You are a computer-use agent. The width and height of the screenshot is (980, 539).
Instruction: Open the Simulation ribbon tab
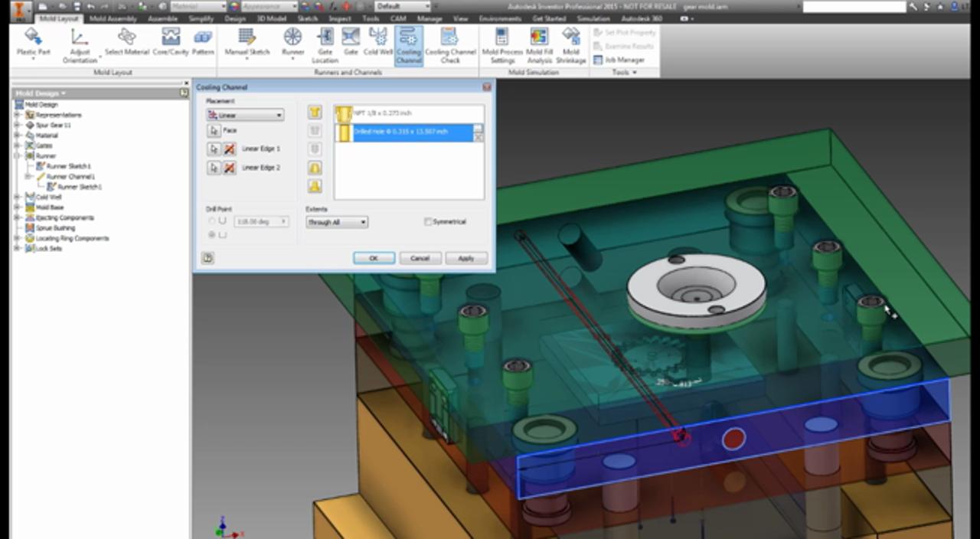coord(594,18)
